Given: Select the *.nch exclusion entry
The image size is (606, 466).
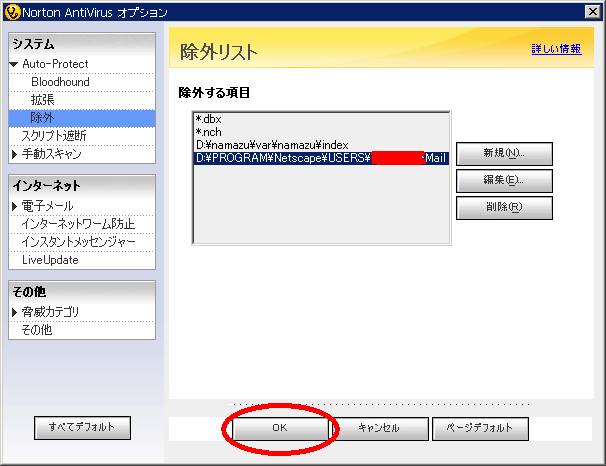Looking at the screenshot, I should [321, 132].
